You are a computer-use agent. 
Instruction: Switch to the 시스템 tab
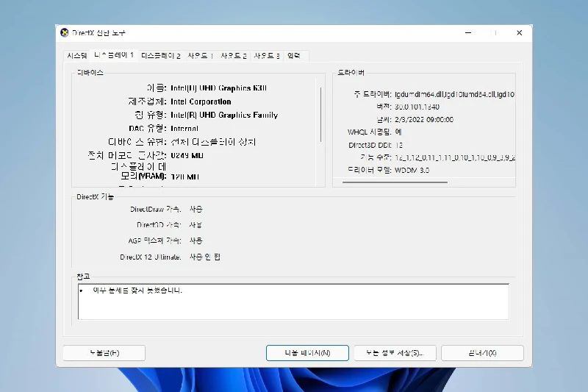[x=77, y=56]
